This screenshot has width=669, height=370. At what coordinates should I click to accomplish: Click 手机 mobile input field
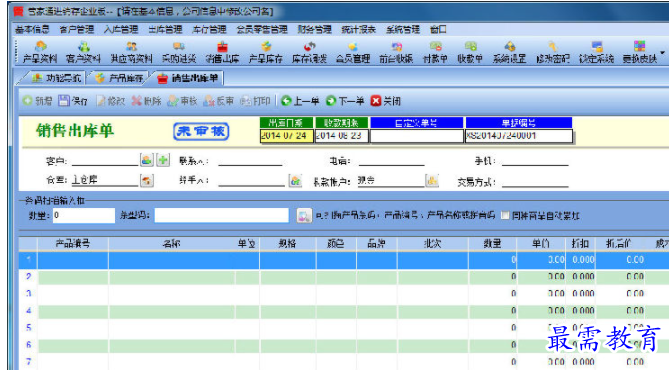tap(535, 161)
